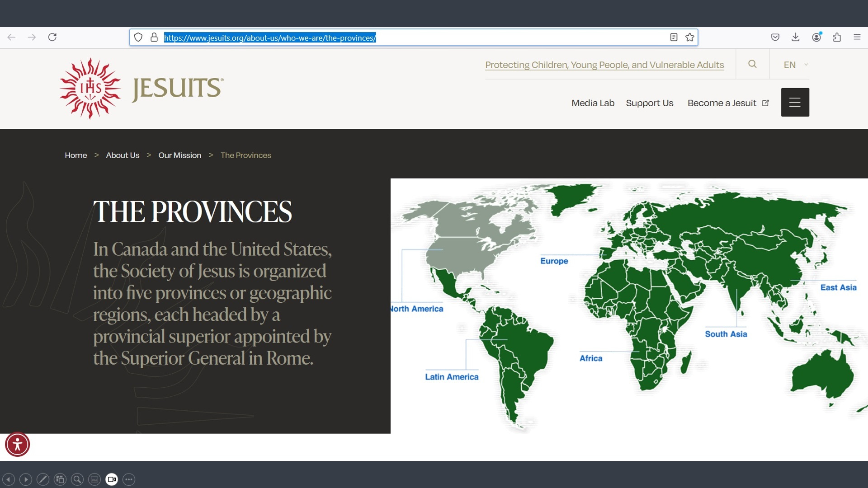Click the website search magnifier icon

pyautogui.click(x=752, y=64)
